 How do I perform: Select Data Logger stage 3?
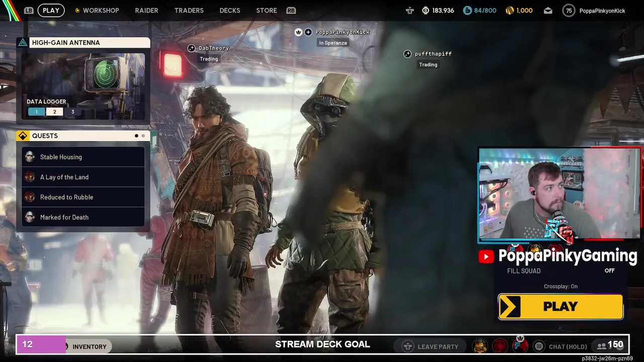(x=72, y=112)
